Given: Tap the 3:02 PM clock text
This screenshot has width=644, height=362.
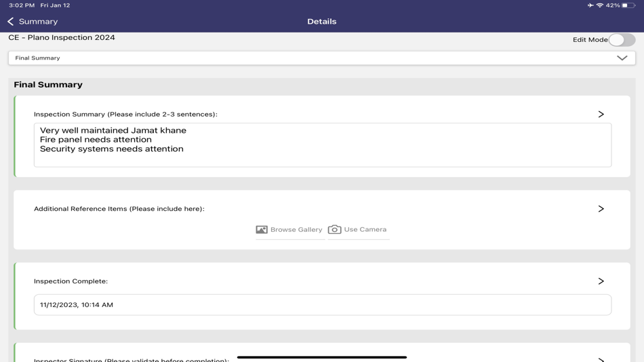Looking at the screenshot, I should click(x=22, y=5).
